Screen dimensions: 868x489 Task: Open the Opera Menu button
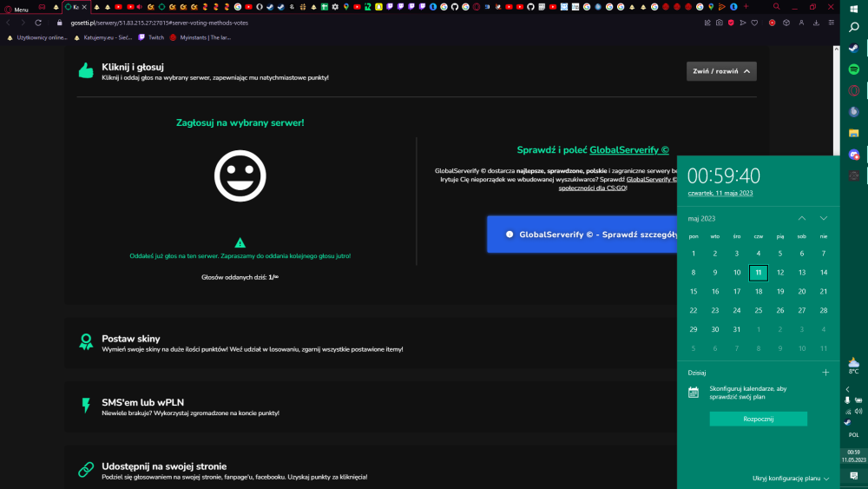[x=16, y=9]
